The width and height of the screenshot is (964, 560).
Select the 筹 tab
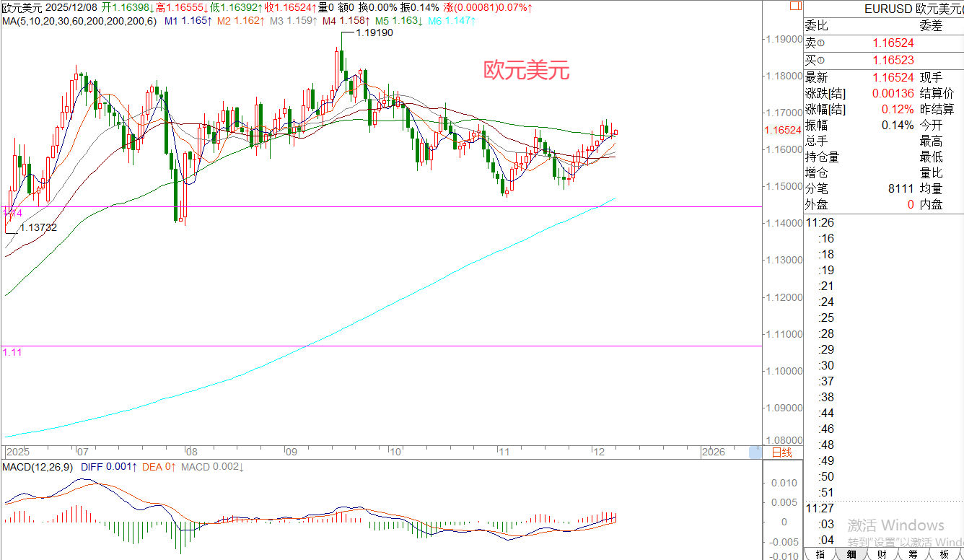(913, 554)
